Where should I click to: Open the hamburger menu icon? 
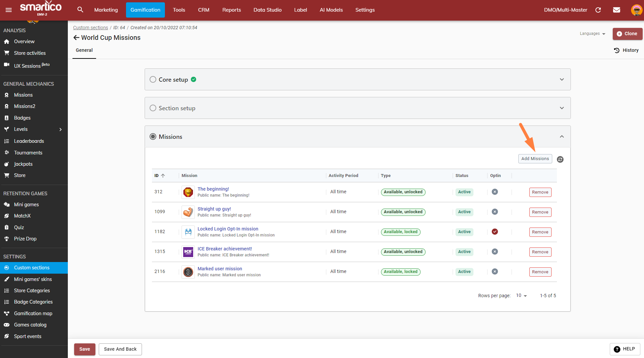pyautogui.click(x=9, y=10)
